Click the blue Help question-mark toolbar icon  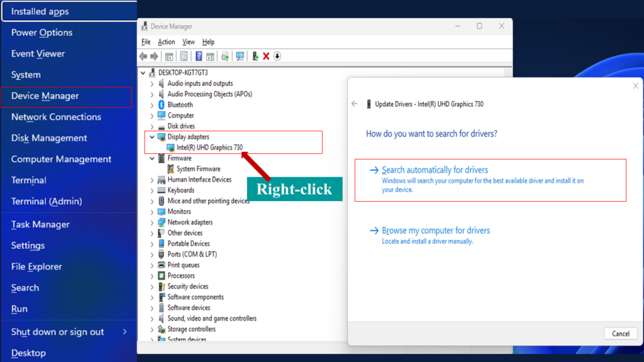tap(199, 56)
